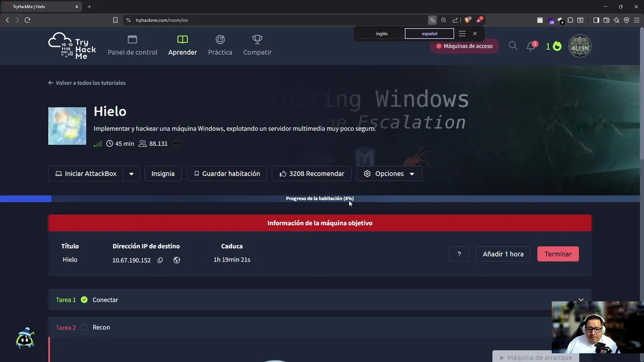The image size is (644, 362).
Task: Toggle Tarea 2 Recon completion circle
Action: (84, 327)
